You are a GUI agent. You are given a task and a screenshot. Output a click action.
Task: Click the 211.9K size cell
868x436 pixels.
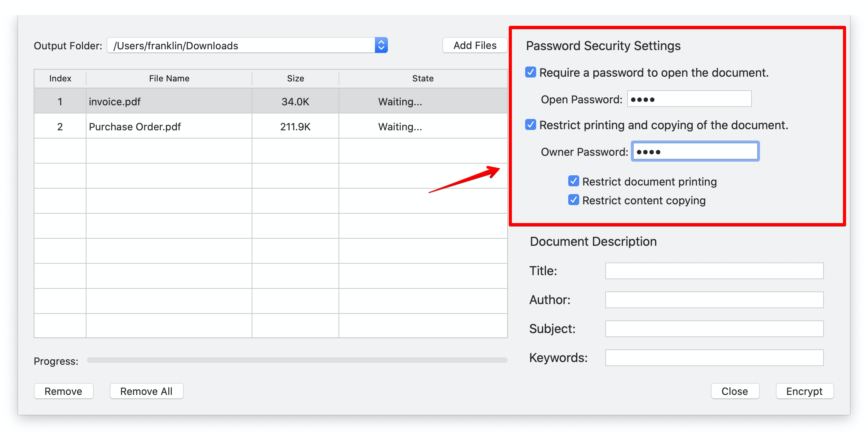tap(295, 126)
